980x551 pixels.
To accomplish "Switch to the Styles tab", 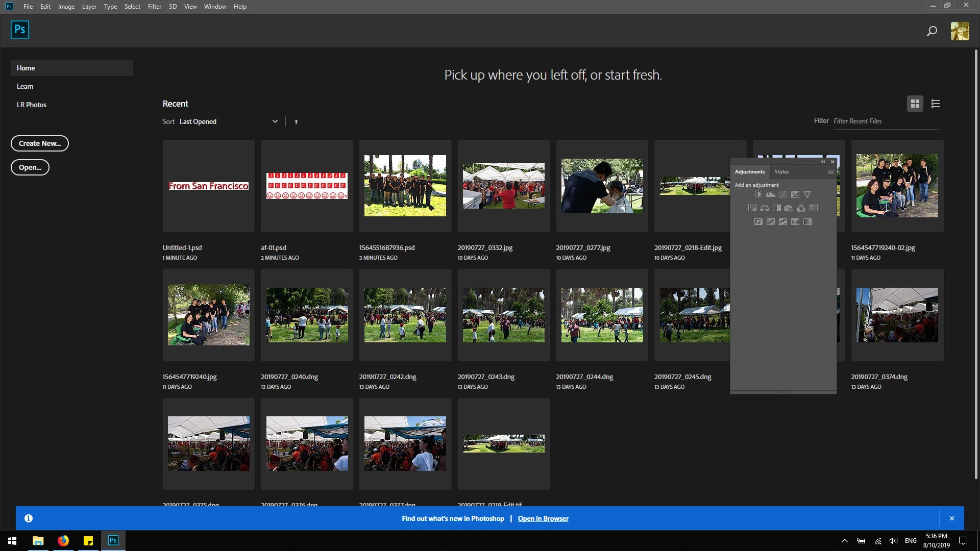I will tap(781, 172).
